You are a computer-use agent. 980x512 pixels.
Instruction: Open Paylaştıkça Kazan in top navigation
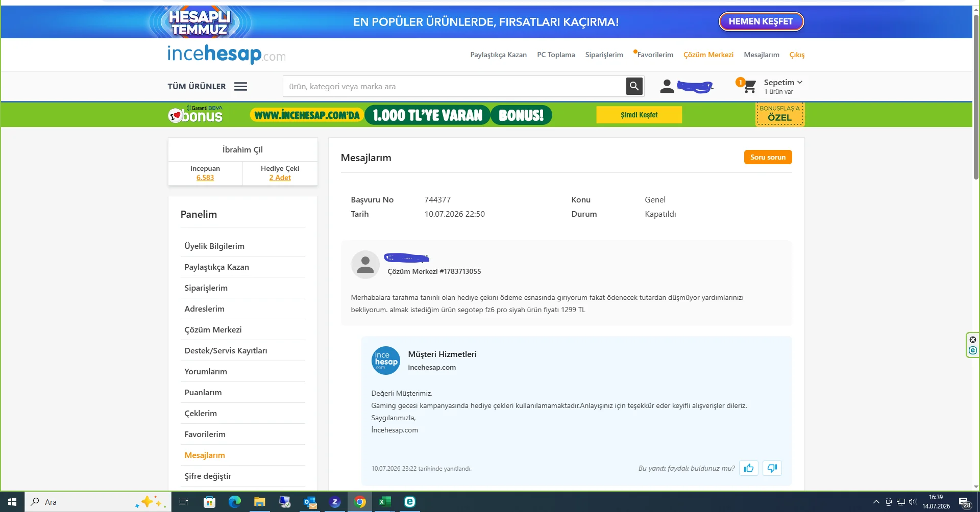click(x=498, y=55)
